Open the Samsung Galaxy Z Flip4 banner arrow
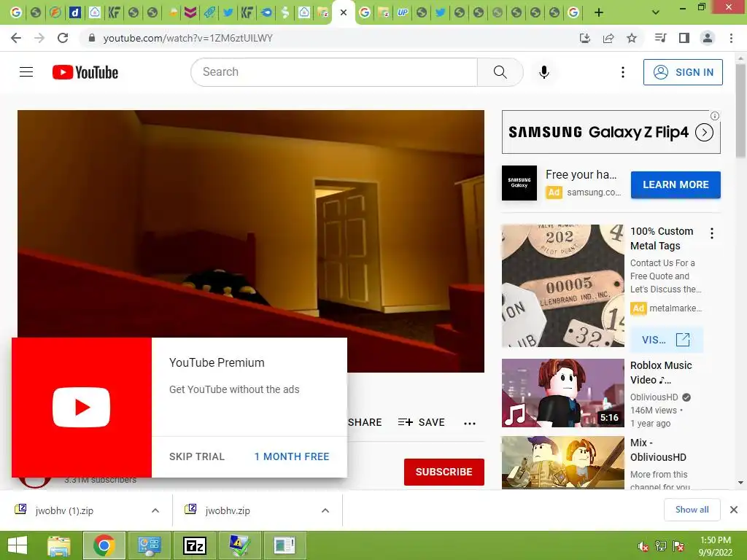747x560 pixels. [704, 133]
